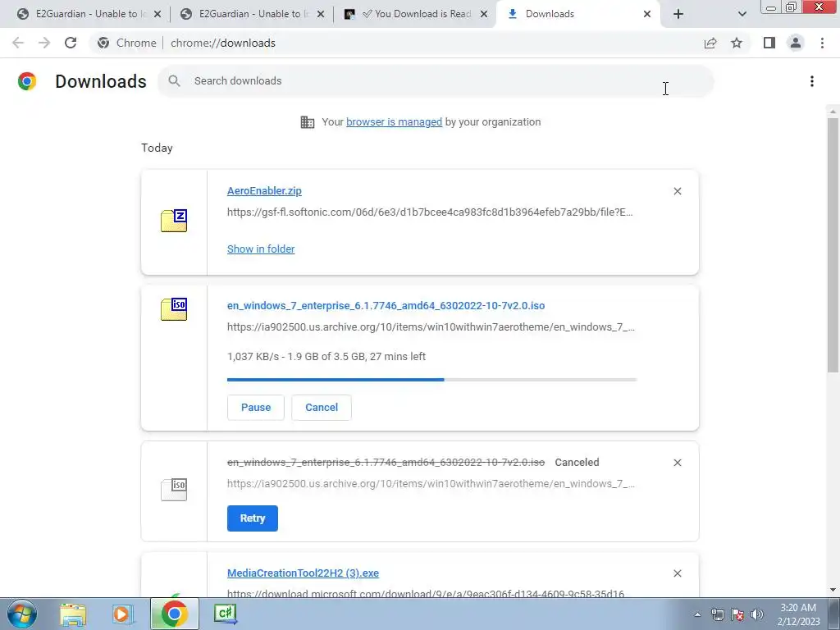Open the taskbar clock showing 3:20 AM
The height and width of the screenshot is (630, 840).
click(798, 615)
